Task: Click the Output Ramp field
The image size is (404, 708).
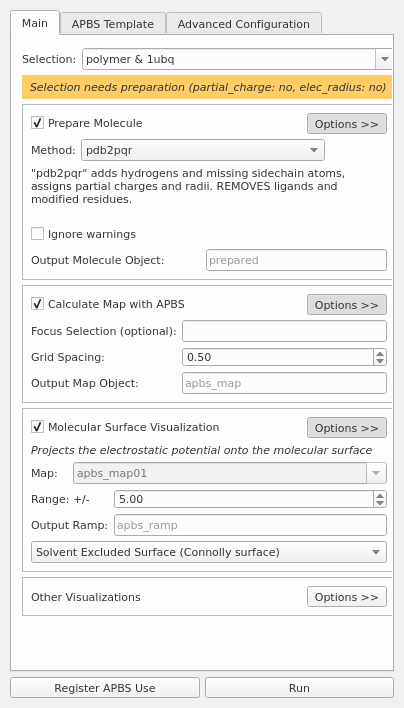Action: tap(251, 525)
